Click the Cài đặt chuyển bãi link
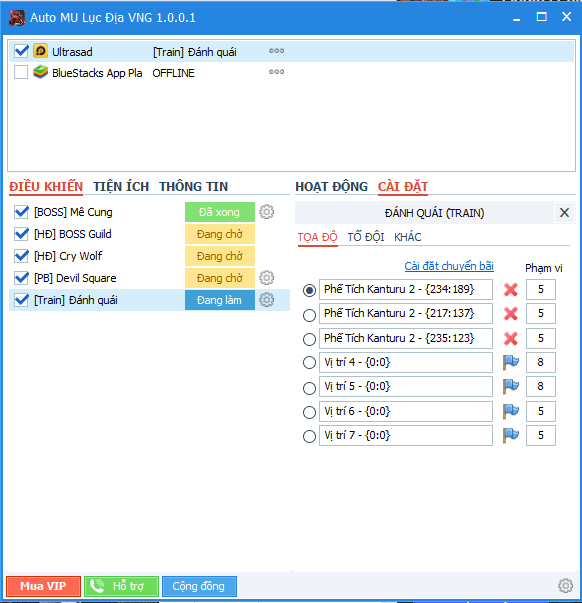The width and height of the screenshot is (582, 603). tap(449, 266)
